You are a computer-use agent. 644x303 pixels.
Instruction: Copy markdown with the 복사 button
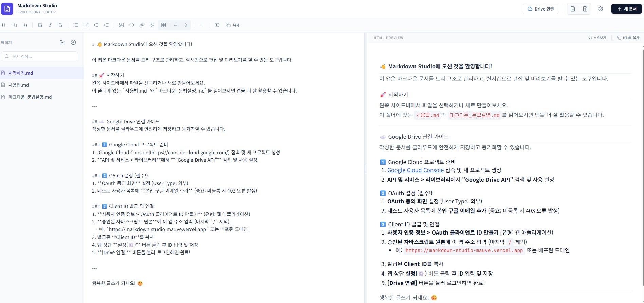click(x=233, y=25)
